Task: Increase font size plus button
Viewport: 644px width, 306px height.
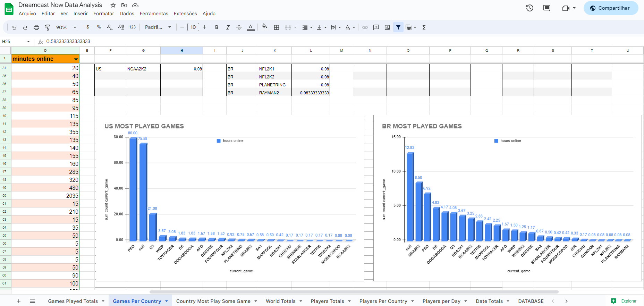Action: [x=204, y=27]
